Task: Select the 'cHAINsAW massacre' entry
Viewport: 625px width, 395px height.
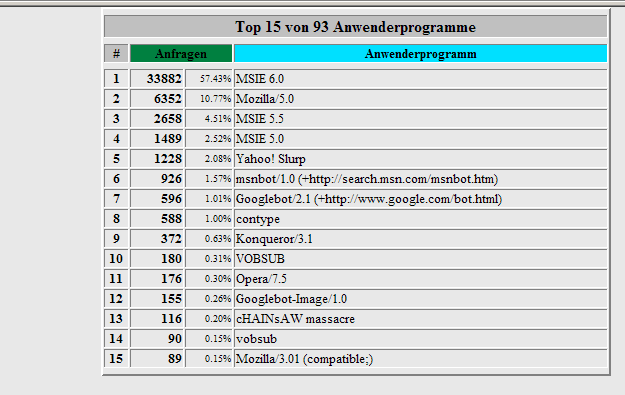Action: pos(295,319)
